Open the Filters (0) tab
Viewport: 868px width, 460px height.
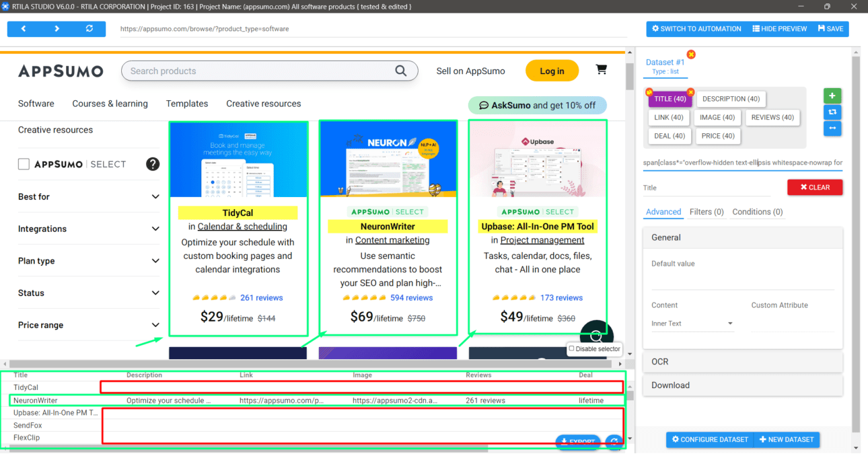707,212
